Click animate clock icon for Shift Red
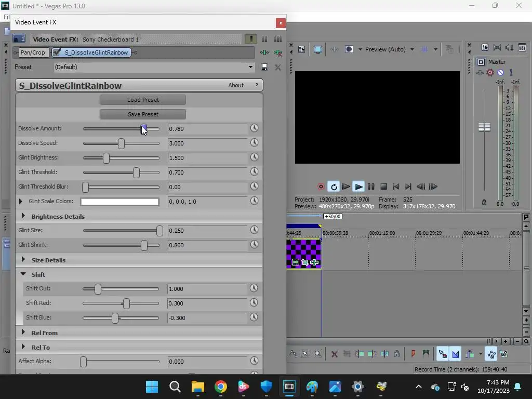This screenshot has width=532, height=399. tap(254, 303)
